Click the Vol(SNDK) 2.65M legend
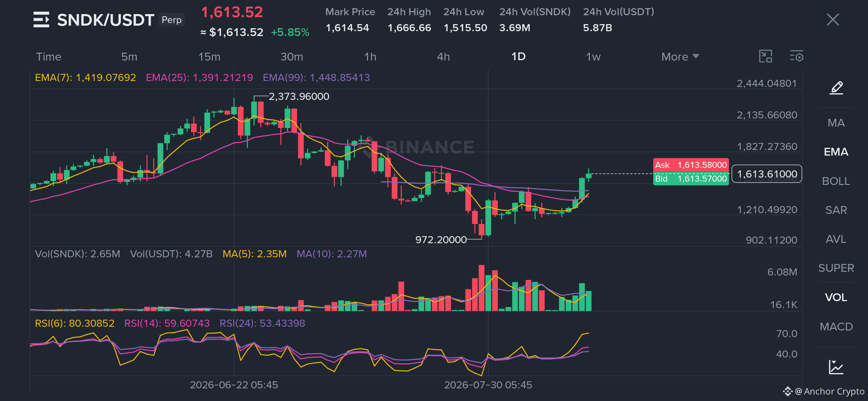 tap(77, 254)
